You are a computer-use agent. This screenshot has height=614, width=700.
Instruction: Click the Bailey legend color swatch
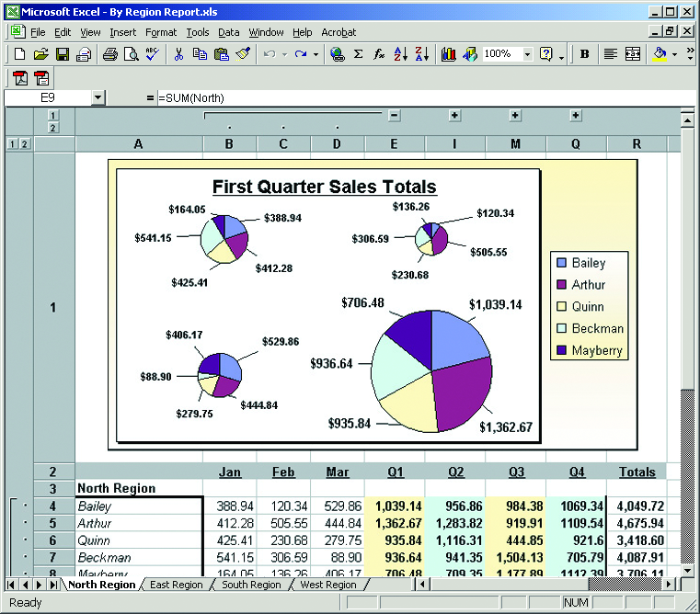click(560, 263)
